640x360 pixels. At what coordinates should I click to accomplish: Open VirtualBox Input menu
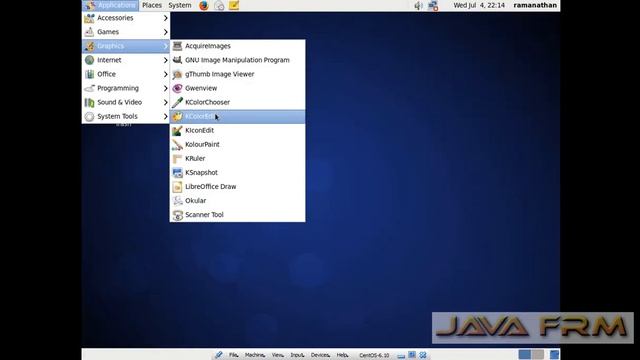[x=297, y=355]
